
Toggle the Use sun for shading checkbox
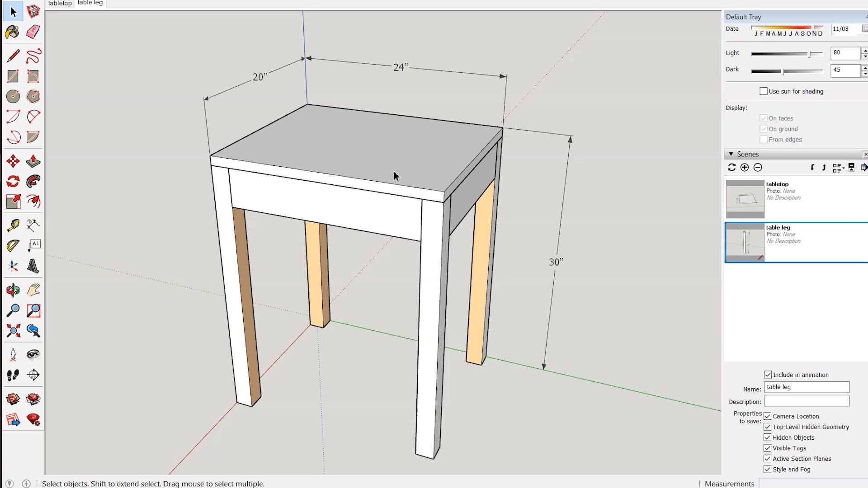point(764,91)
